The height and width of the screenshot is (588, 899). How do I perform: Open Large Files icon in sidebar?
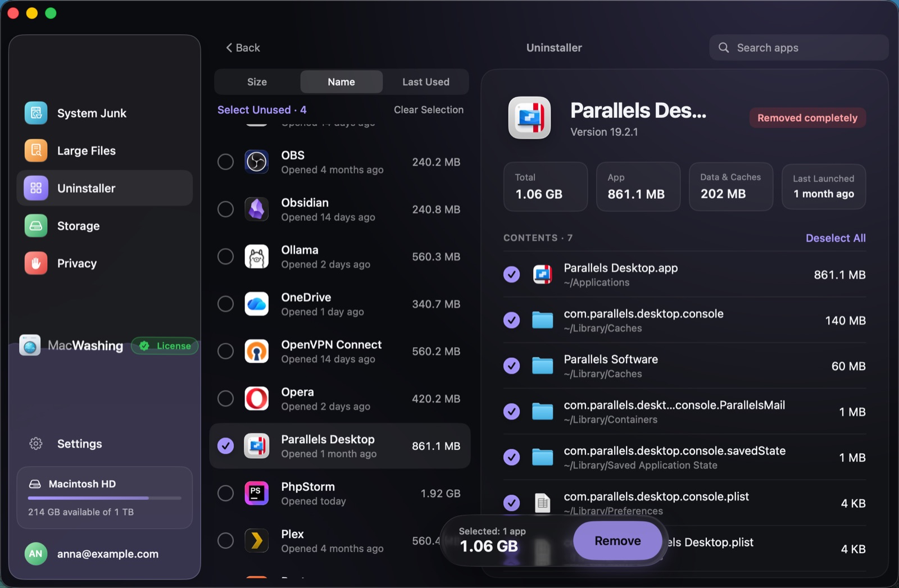36,151
